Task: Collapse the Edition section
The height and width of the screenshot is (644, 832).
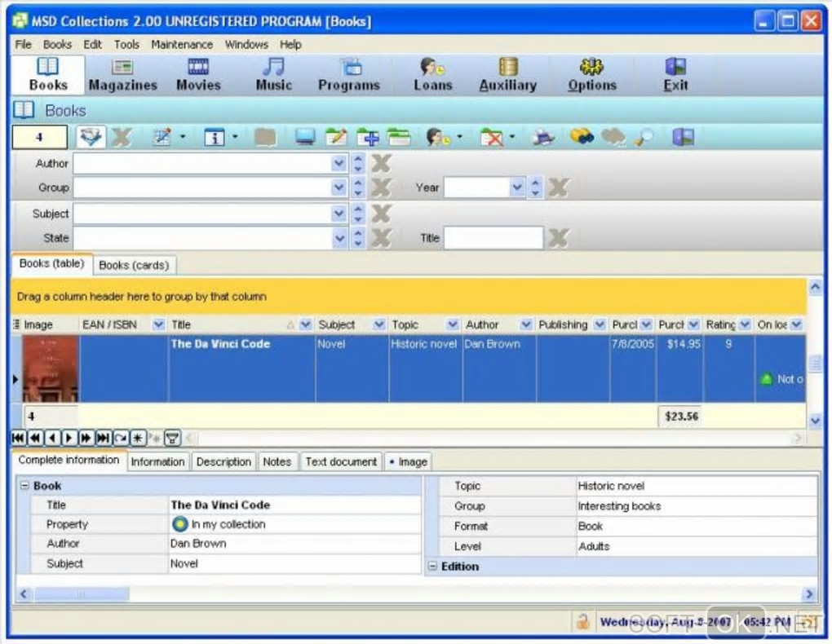Action: tap(432, 566)
